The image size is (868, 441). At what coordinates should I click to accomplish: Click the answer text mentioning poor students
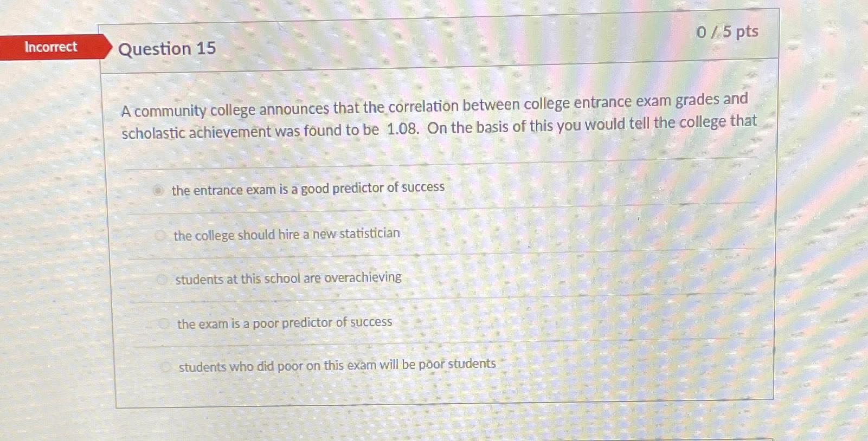337,365
